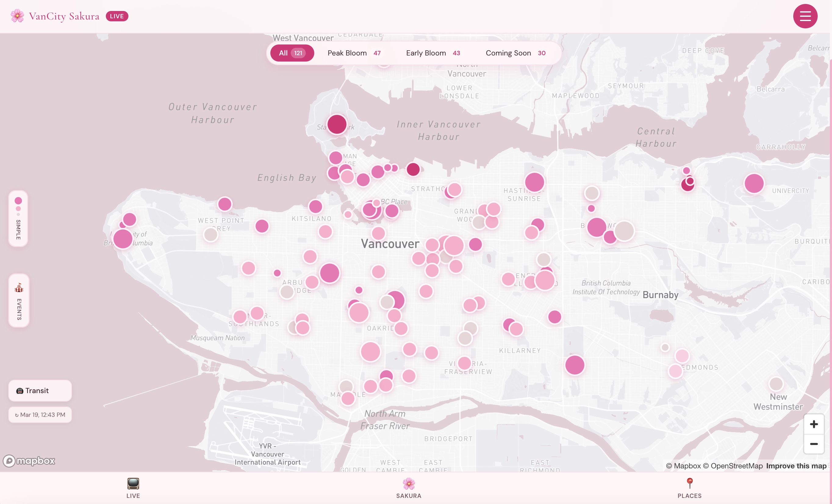Click the LIVE badge beside the title
Screen dimensions: 832x504
pos(117,16)
